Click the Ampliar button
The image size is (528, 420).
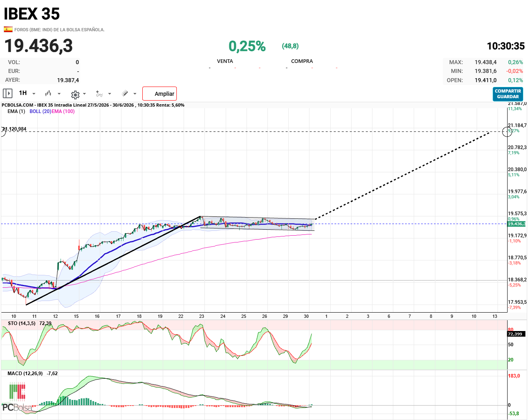pyautogui.click(x=160, y=94)
